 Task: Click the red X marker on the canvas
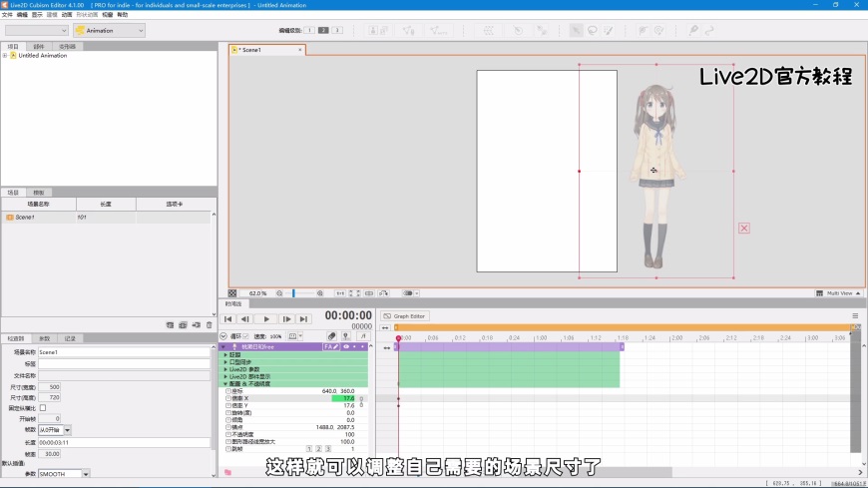tap(744, 229)
